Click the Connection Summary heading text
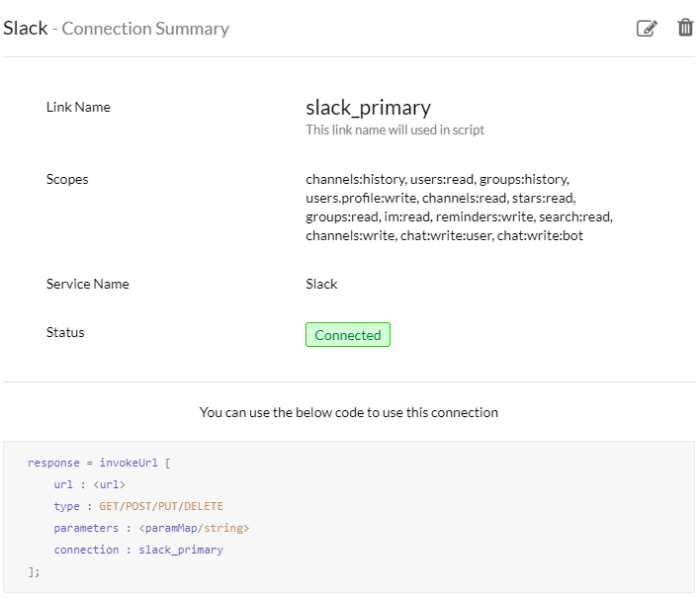 click(145, 29)
